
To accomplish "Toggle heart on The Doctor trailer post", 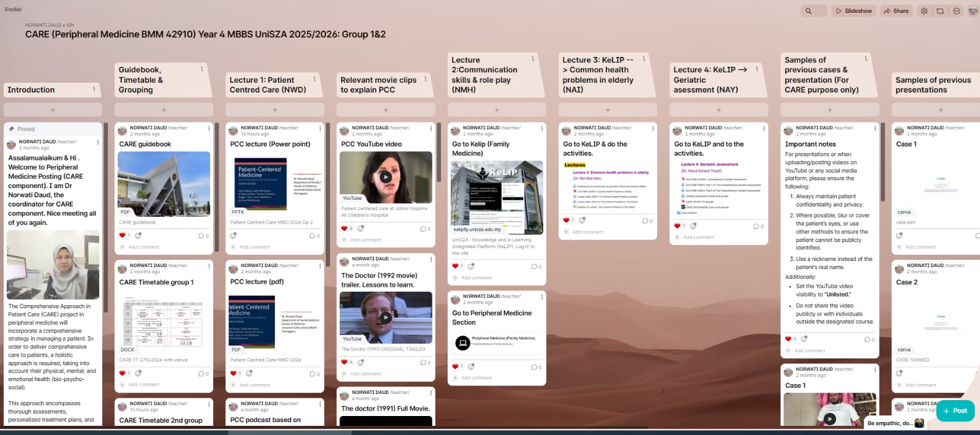I will click(344, 363).
